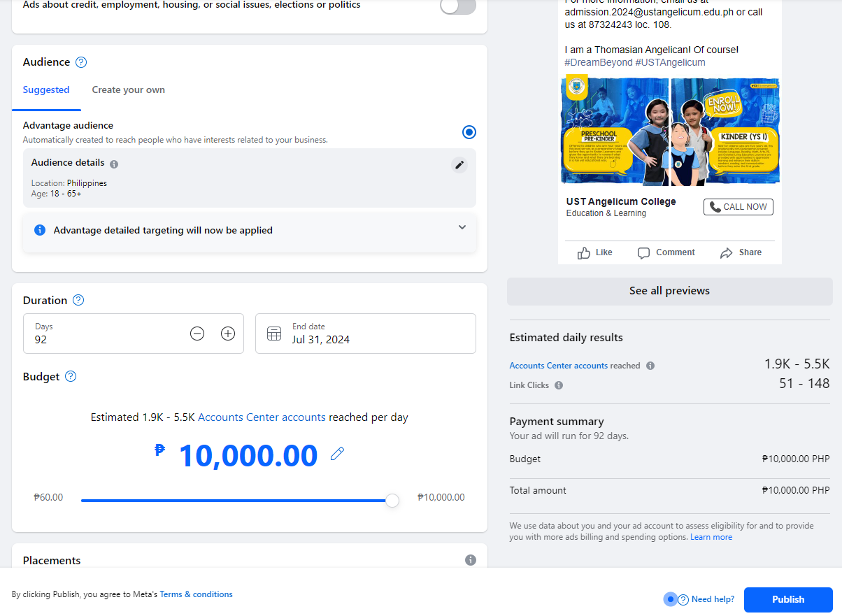Click Need help question-mark icon
Viewport: 842px width, 616px height.
click(683, 599)
